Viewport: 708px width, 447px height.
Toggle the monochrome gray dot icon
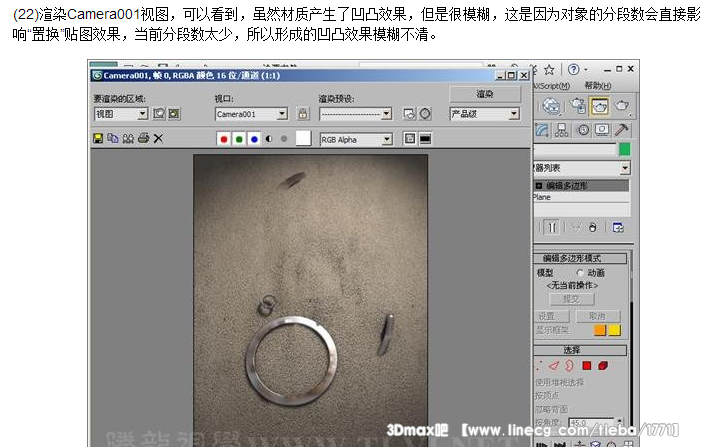point(284,139)
